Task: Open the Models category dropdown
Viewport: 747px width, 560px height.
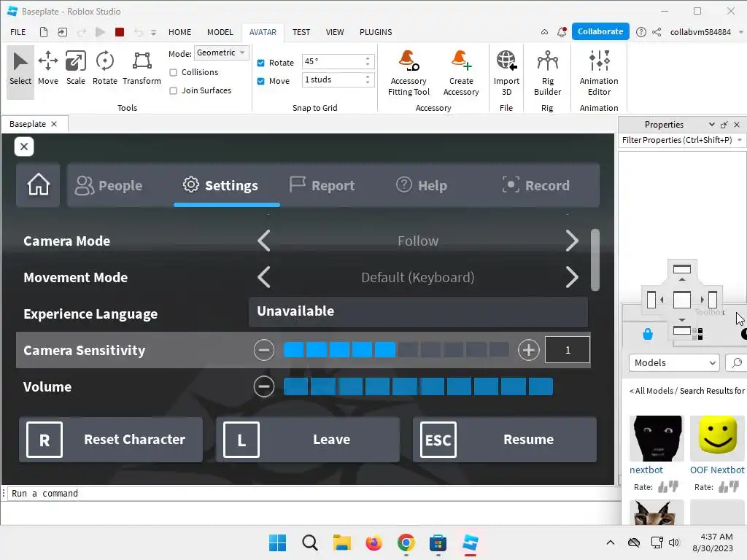Action: pos(673,363)
